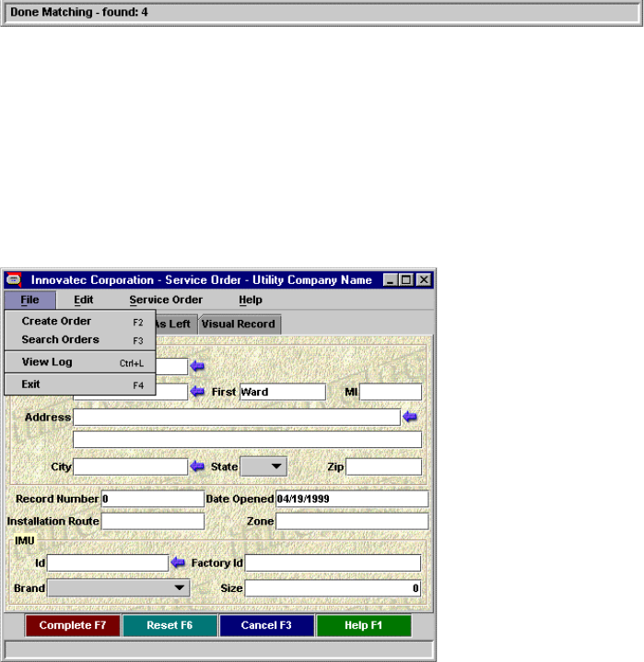The image size is (644, 662).
Task: Focus the first Address line field
Action: 237,417
